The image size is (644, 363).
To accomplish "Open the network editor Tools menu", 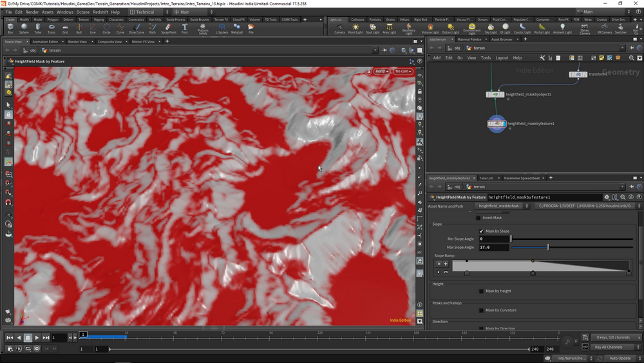I will [x=486, y=58].
